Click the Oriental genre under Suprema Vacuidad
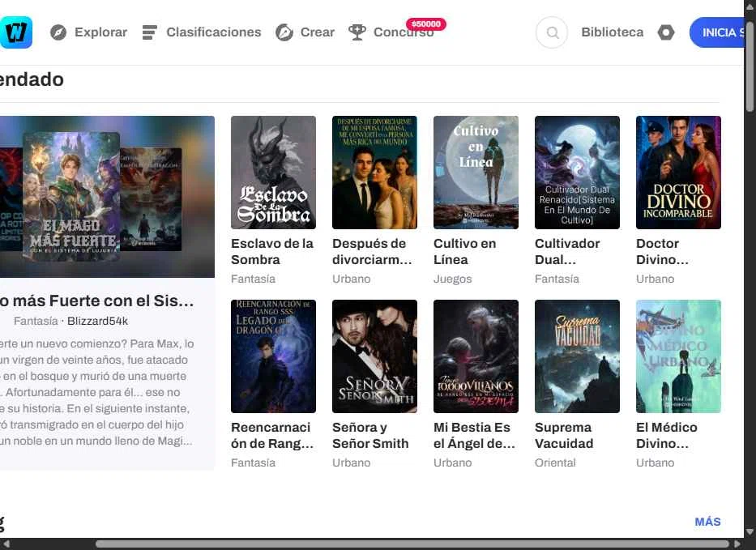The image size is (756, 550). pyautogui.click(x=555, y=463)
